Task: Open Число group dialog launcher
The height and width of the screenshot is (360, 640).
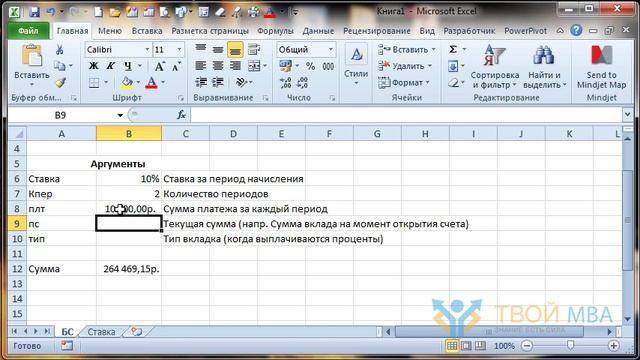Action: 332,98
